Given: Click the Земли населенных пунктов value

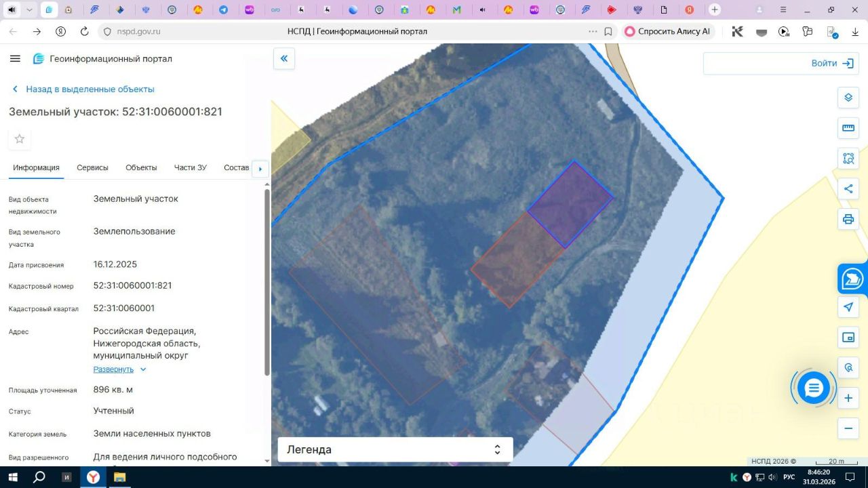Looking at the screenshot, I should tap(152, 433).
